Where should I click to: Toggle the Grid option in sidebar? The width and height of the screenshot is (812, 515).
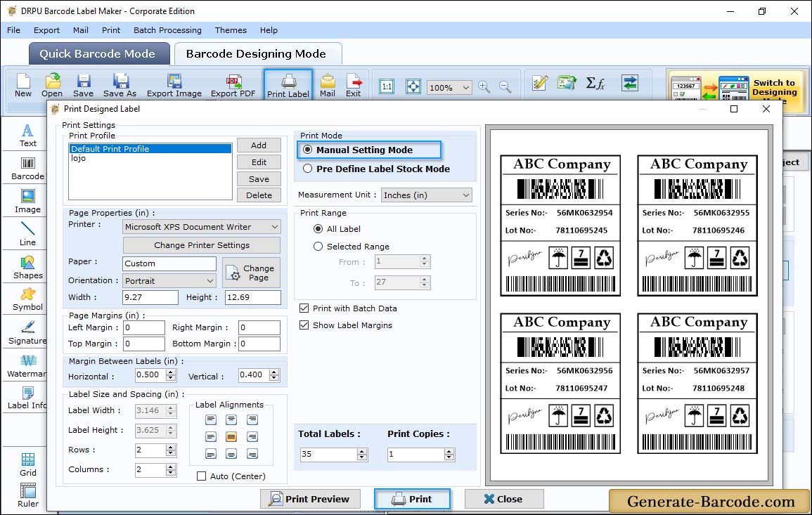point(28,464)
